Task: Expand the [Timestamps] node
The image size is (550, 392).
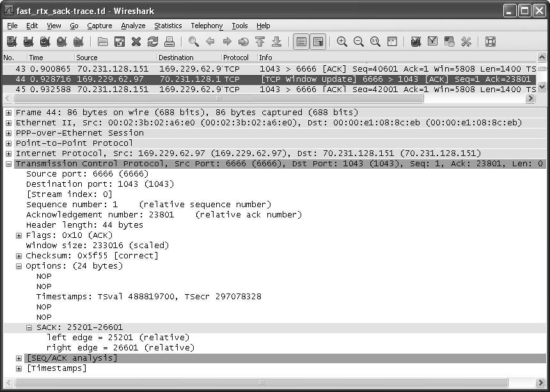Action: coord(19,368)
